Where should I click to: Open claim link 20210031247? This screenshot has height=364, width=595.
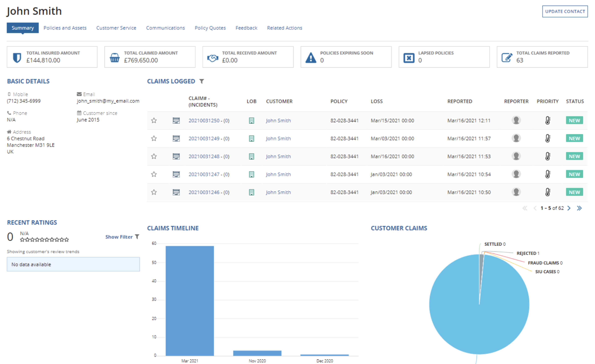pos(204,174)
